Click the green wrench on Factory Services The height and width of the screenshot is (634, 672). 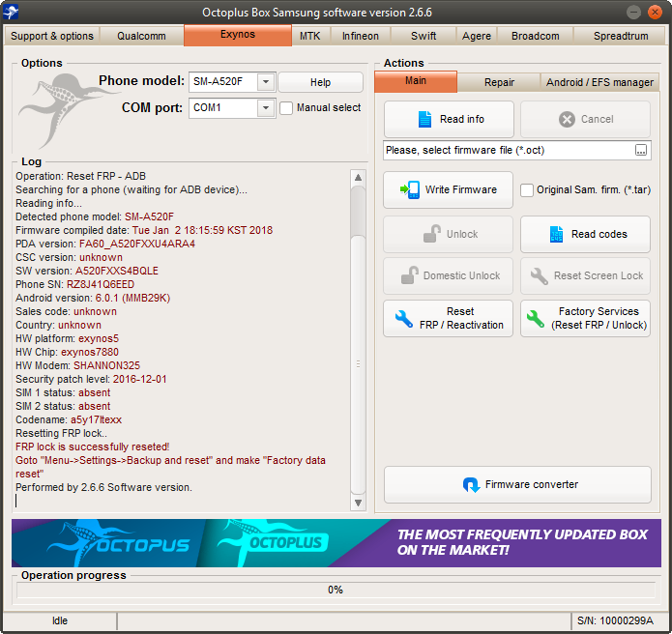tap(536, 318)
